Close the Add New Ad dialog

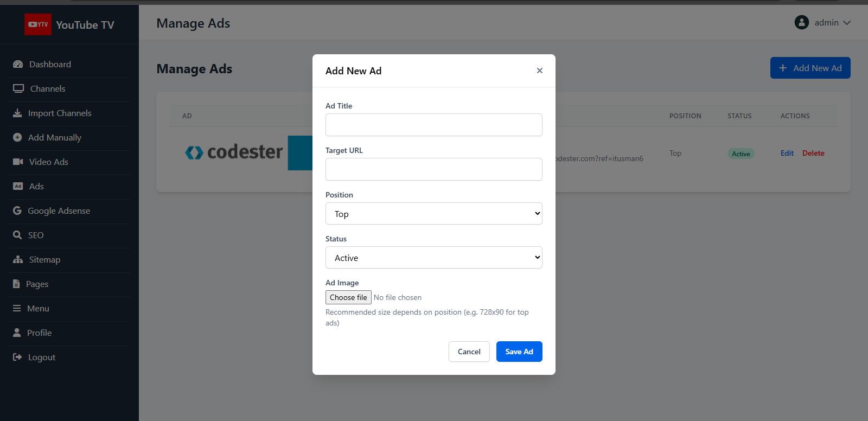(539, 71)
